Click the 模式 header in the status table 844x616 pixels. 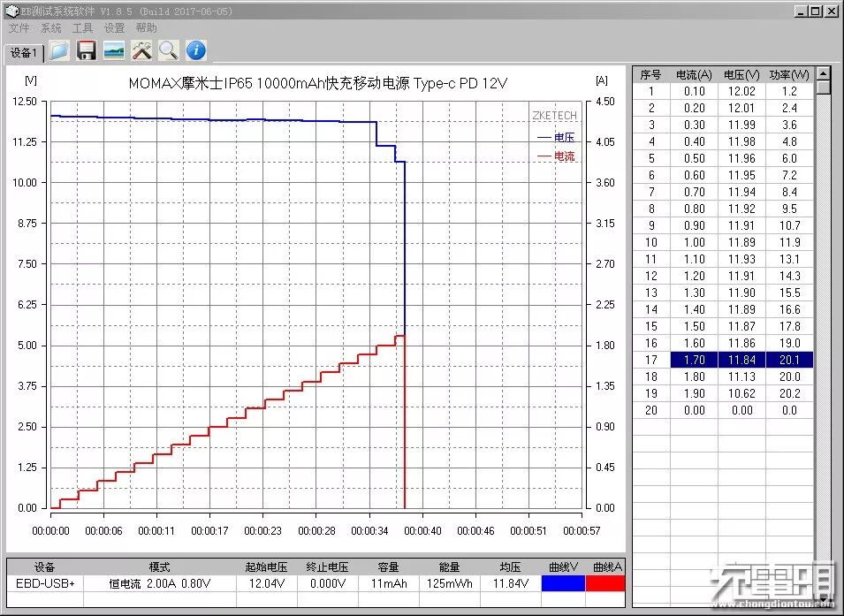[x=159, y=567]
